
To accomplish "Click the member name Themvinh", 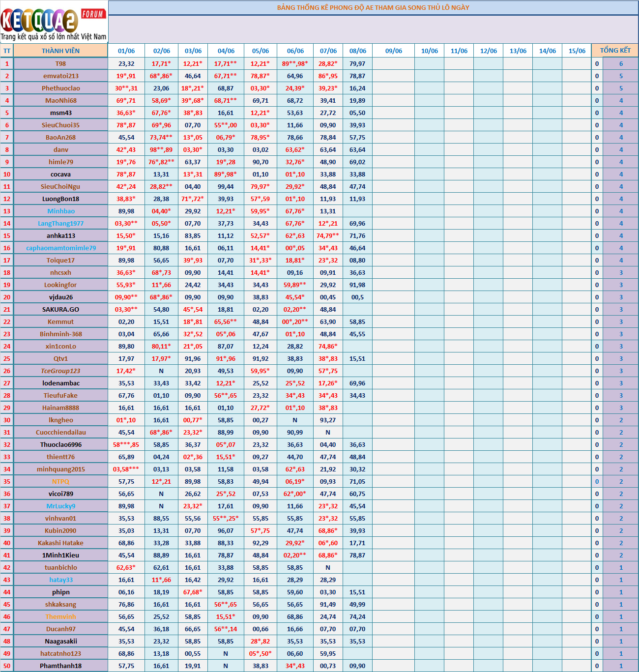I will [60, 616].
